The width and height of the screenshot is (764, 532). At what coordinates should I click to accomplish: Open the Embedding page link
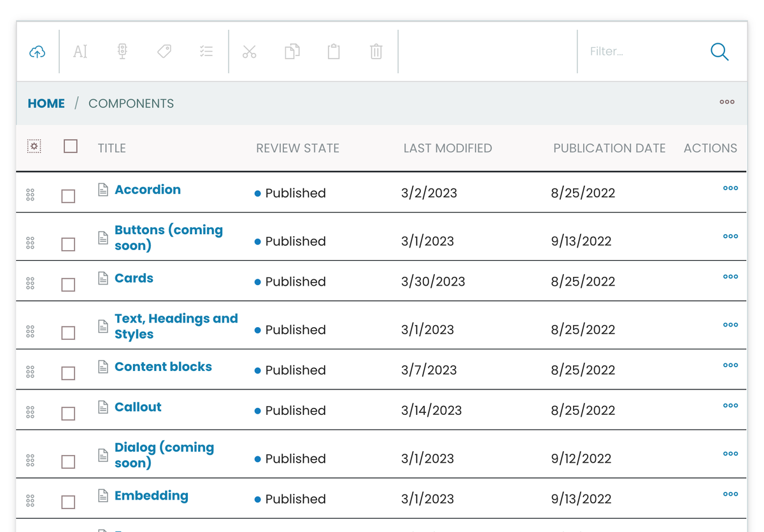tap(151, 496)
